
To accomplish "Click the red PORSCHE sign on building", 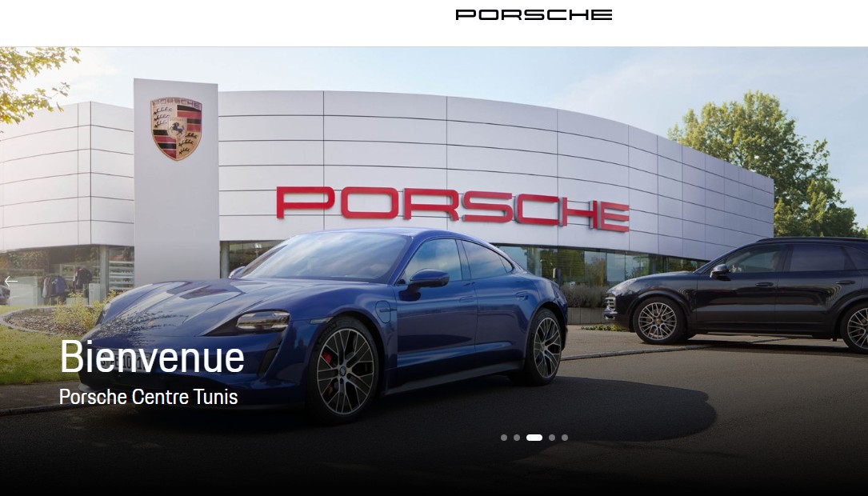I will click(452, 208).
